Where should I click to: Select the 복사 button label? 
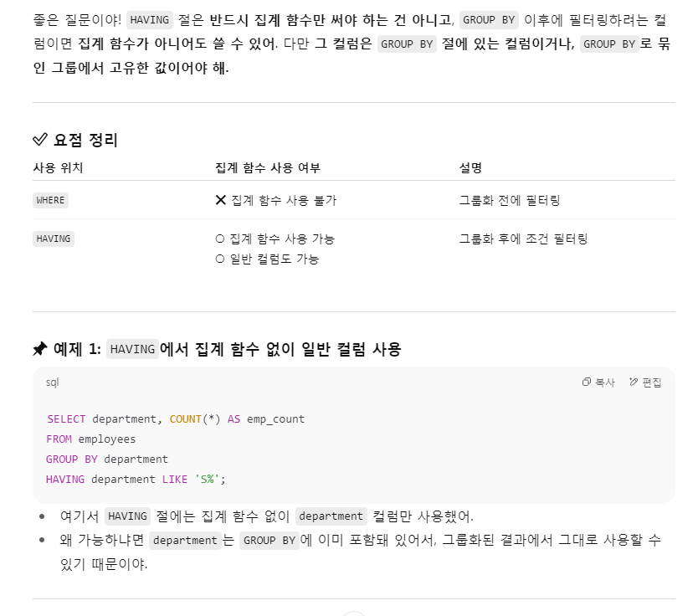pos(605,382)
